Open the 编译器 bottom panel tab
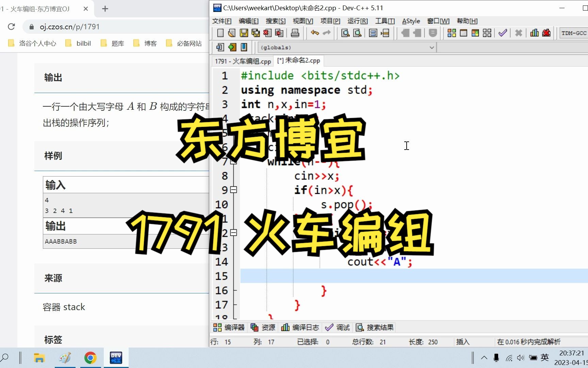The width and height of the screenshot is (588, 368). pyautogui.click(x=229, y=327)
